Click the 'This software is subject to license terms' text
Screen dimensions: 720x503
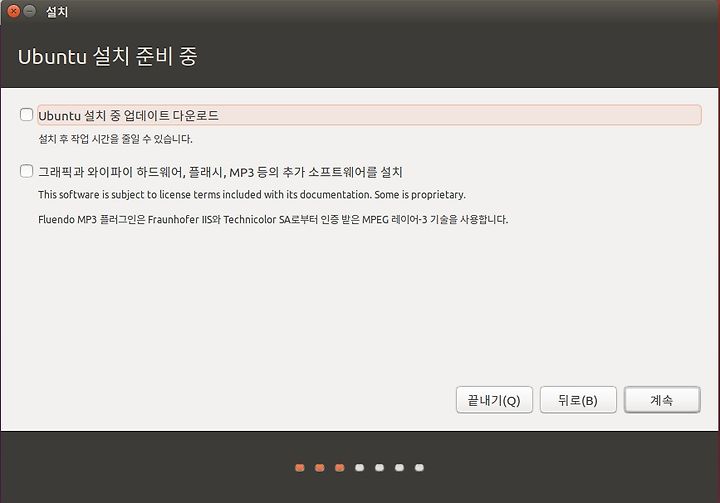point(252,195)
